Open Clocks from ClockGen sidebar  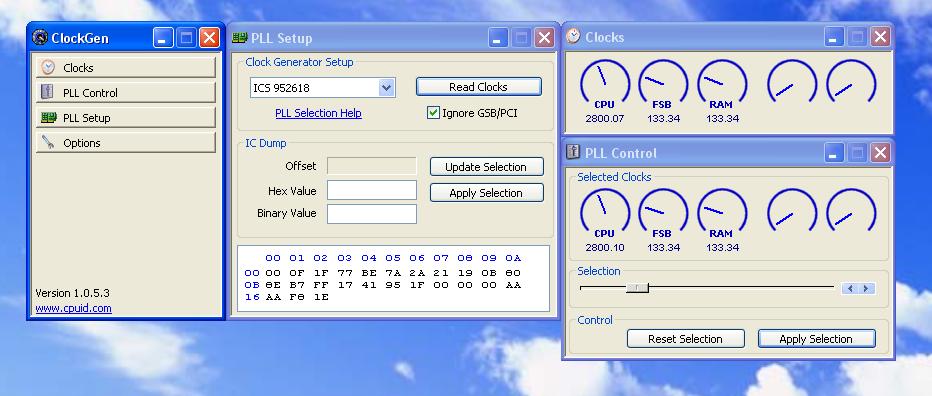[125, 67]
